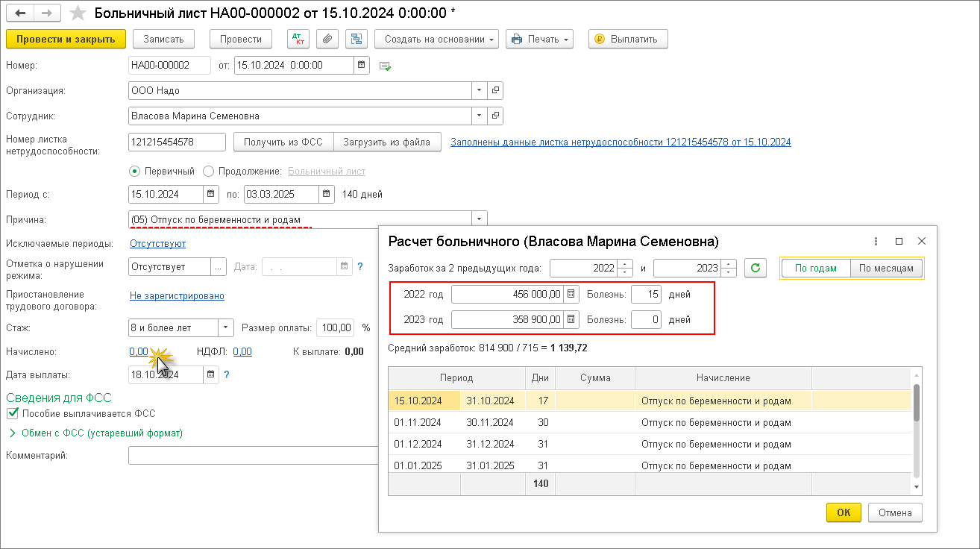Select the row starting 01.11.2024
The image size is (980, 549).
click(x=650, y=422)
